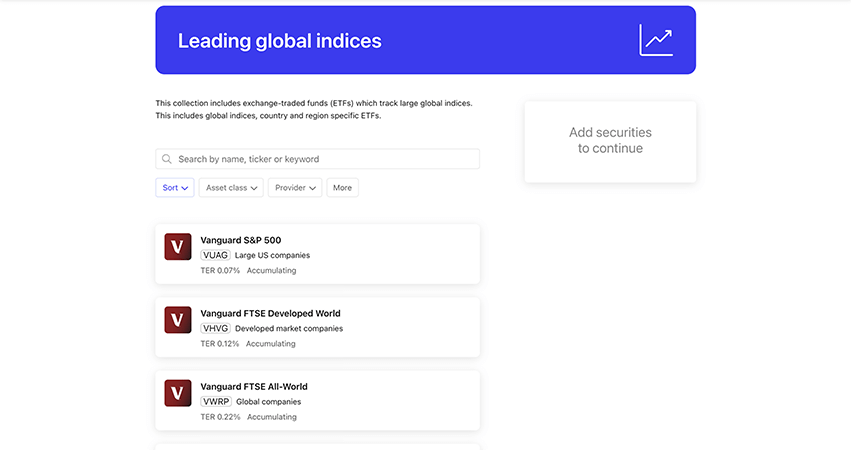Click the chart icon in the blue banner
The image size is (851, 450).
click(x=656, y=40)
